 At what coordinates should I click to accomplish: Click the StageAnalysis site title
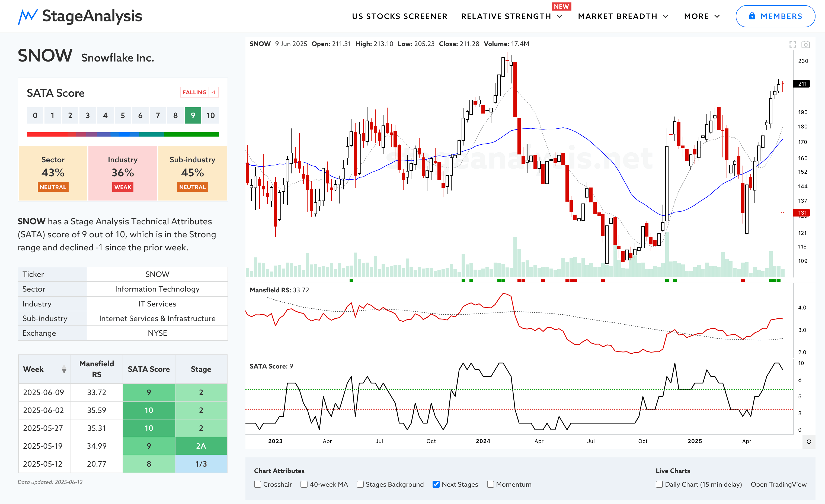92,16
